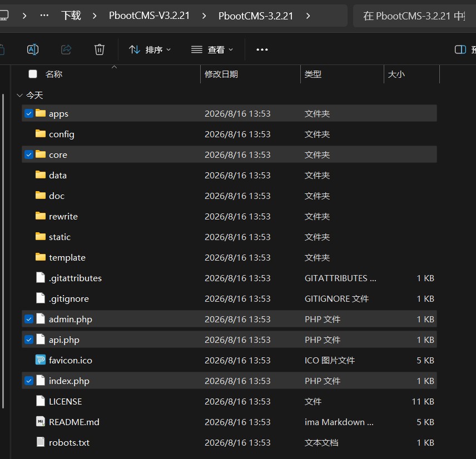The image size is (476, 459).
Task: Expand chevron after PbootCMS-3.2.21 breadcrumb
Action: [308, 16]
